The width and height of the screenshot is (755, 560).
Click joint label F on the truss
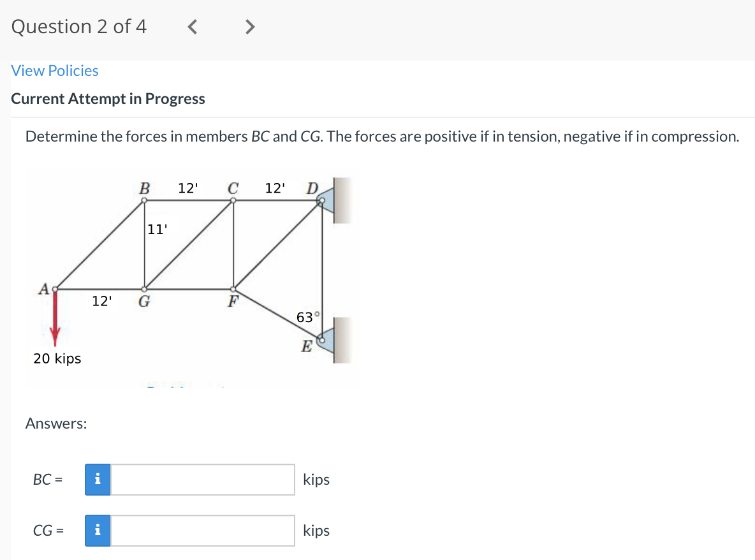233,302
